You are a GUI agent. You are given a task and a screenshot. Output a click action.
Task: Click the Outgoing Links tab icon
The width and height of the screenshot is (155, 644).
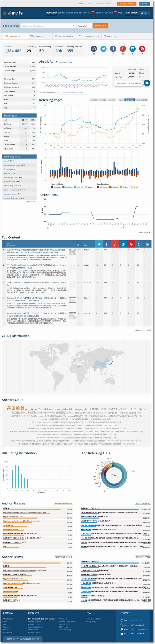[80, 36]
